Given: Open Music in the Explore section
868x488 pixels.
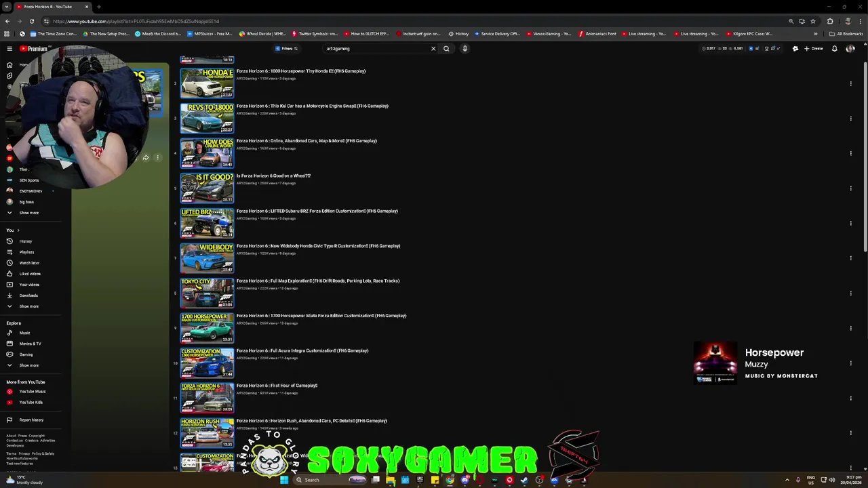Looking at the screenshot, I should [24, 333].
